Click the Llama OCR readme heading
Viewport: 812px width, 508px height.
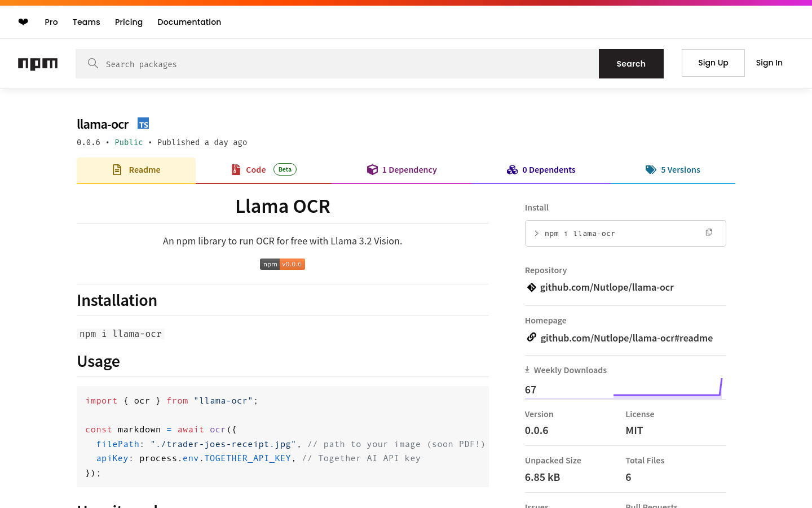(283, 207)
